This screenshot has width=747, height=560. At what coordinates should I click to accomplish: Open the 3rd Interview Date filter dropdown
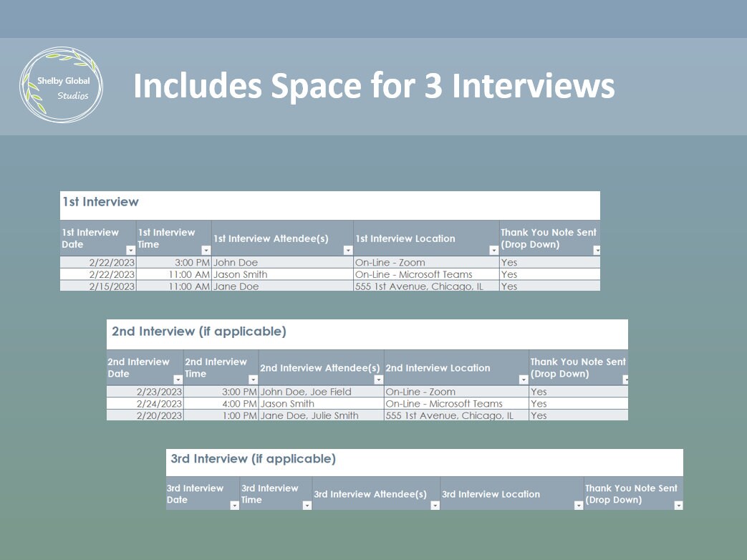pos(234,506)
